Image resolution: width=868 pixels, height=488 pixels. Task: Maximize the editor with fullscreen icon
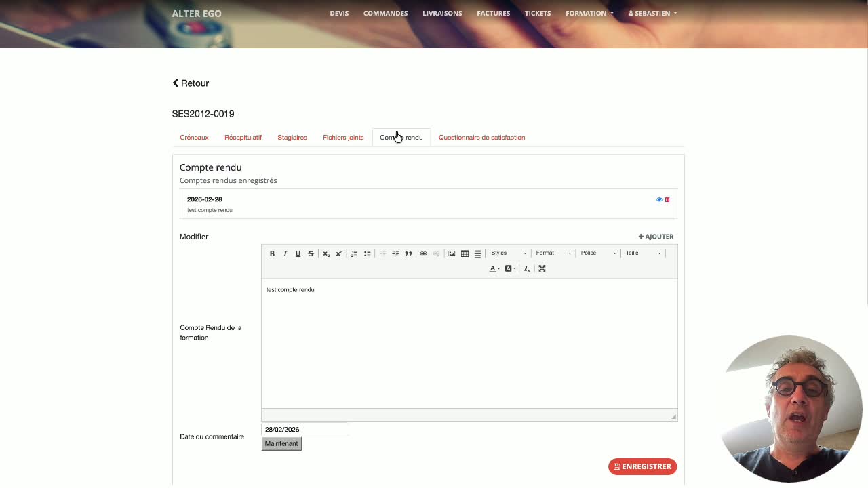(542, 268)
